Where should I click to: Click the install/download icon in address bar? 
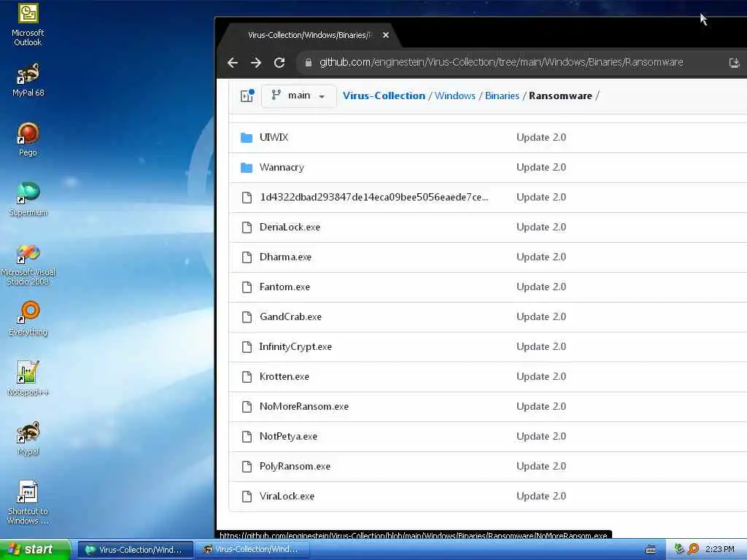(734, 63)
